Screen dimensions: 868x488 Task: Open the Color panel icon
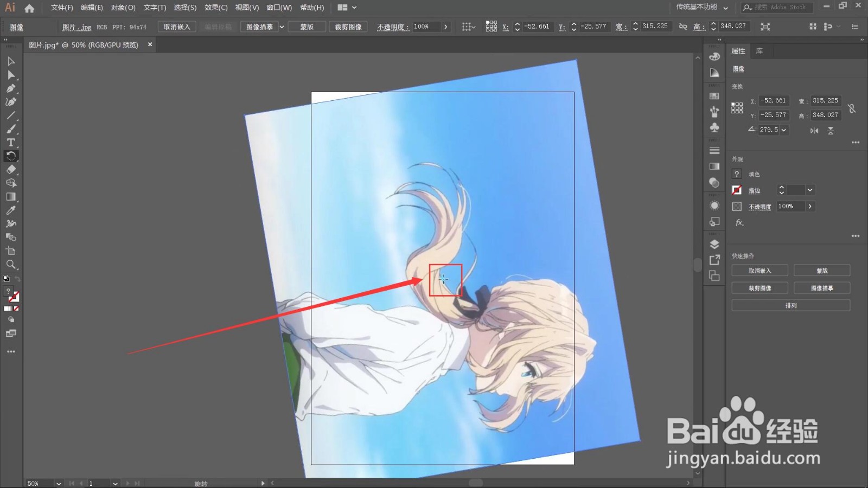714,57
